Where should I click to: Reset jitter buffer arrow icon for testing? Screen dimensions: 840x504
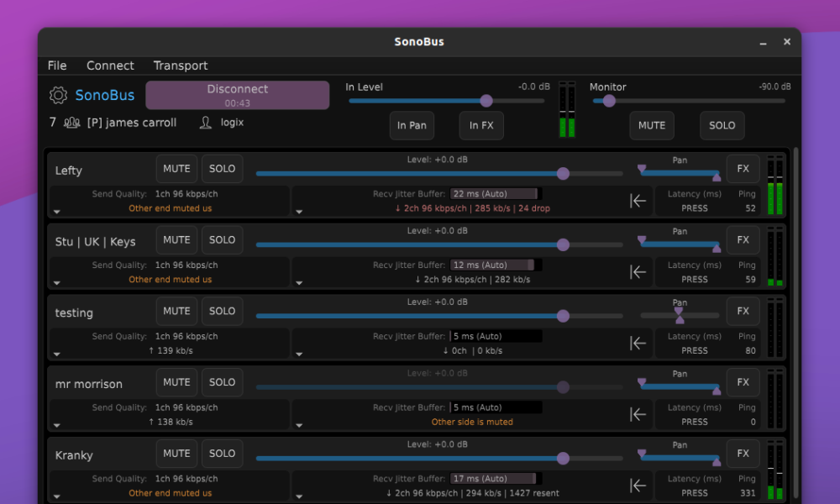click(x=638, y=344)
